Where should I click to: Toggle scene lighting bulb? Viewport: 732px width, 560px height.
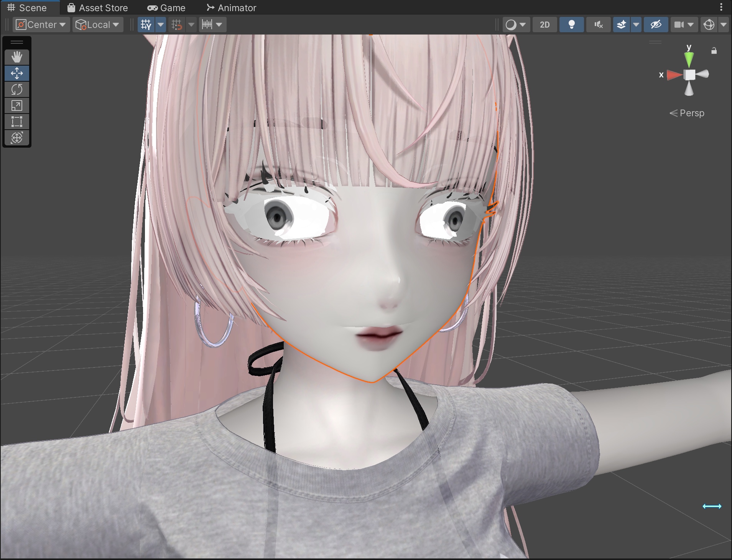pyautogui.click(x=571, y=25)
